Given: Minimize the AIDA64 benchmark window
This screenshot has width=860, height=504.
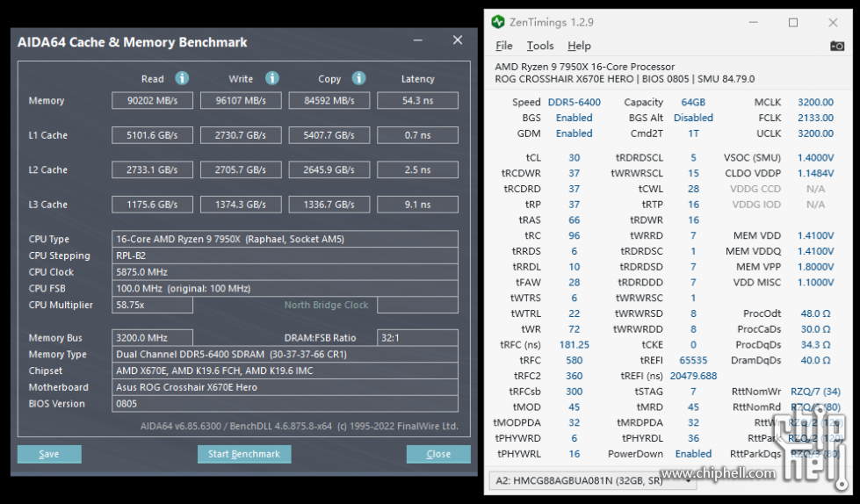Looking at the screenshot, I should (418, 40).
